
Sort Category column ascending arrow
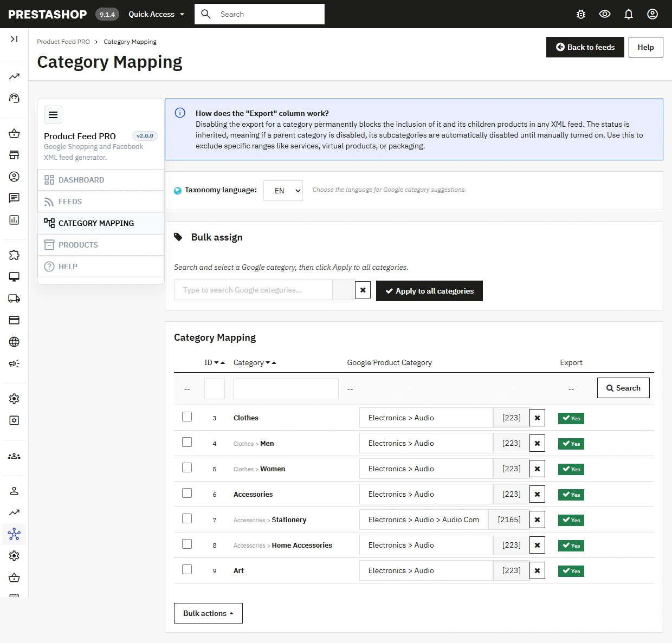point(274,363)
